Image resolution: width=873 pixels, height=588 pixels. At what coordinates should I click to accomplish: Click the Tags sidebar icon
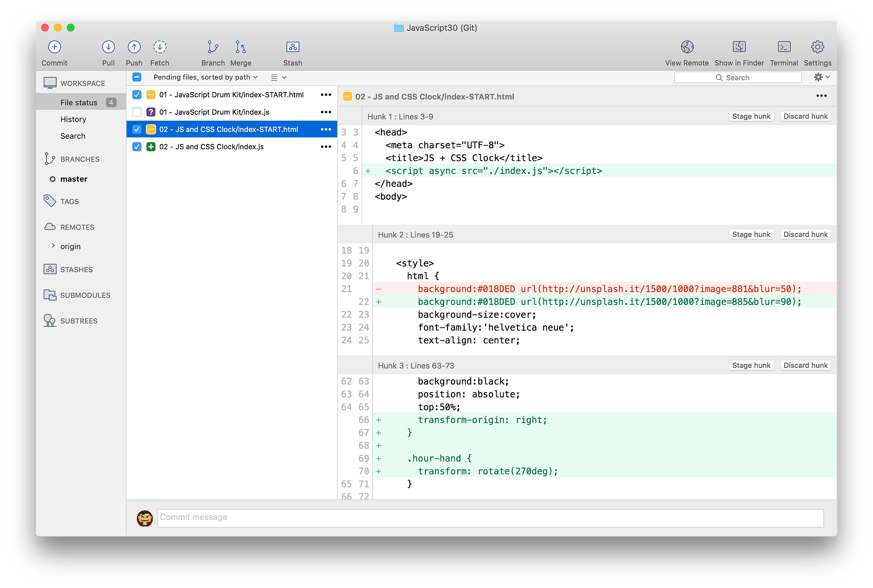pyautogui.click(x=50, y=201)
